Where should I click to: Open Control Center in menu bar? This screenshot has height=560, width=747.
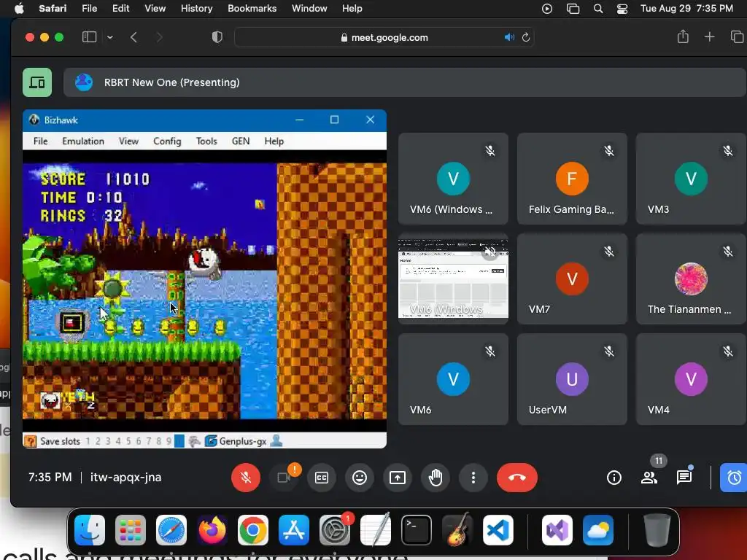[622, 9]
